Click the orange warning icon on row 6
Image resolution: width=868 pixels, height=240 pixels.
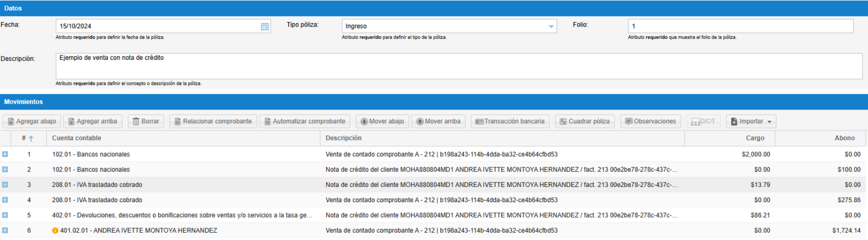55,230
